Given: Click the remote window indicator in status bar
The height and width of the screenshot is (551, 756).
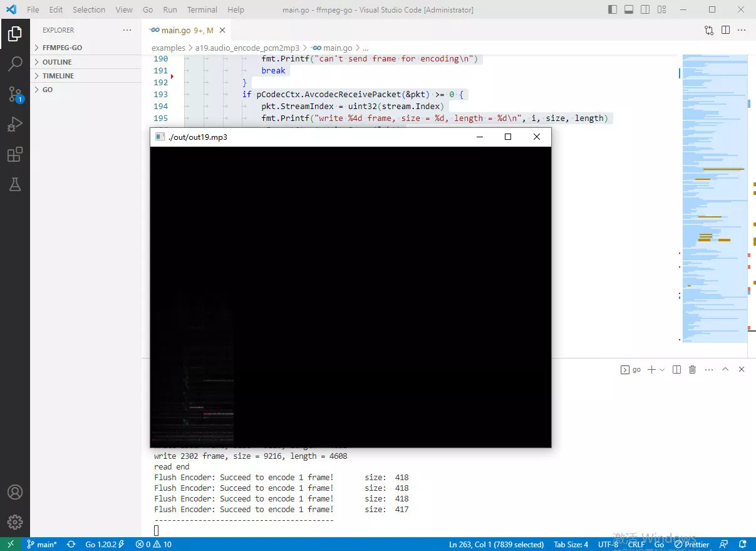Looking at the screenshot, I should [x=11, y=544].
